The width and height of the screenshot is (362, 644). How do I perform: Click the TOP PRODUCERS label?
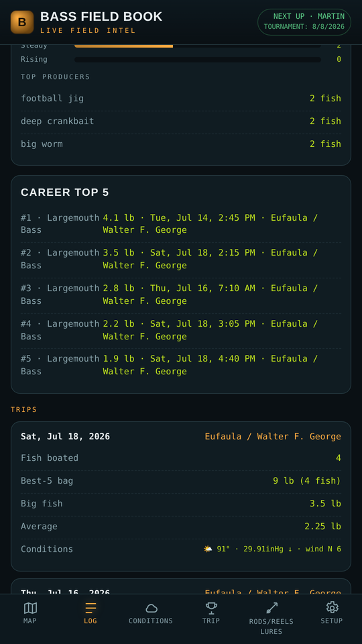56,76
